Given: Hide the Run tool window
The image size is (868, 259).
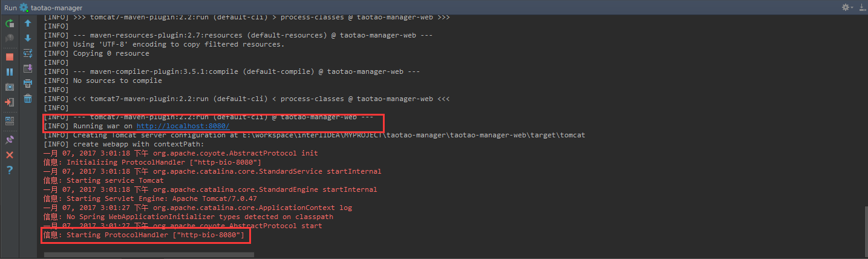Looking at the screenshot, I should coord(861,7).
